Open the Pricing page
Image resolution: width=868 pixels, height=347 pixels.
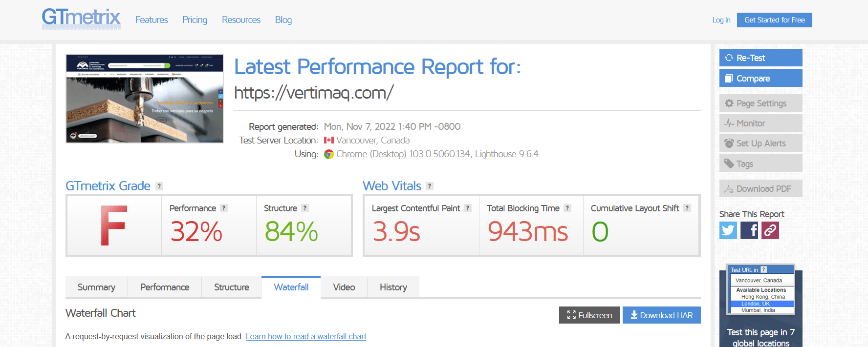click(195, 20)
